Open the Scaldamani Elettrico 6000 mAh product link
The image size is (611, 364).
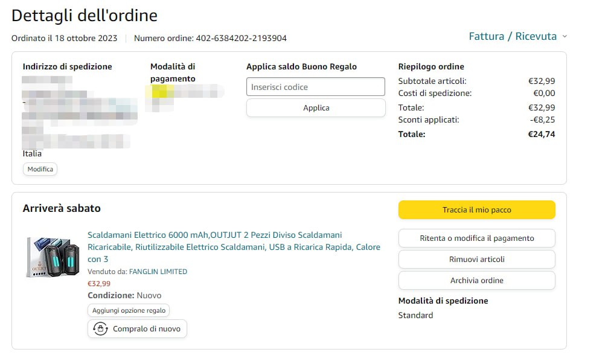click(233, 246)
